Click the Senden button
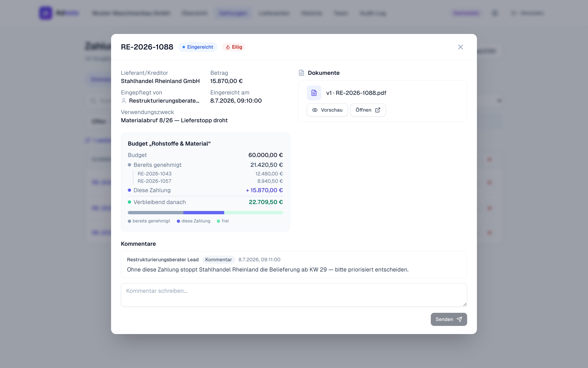 click(449, 319)
